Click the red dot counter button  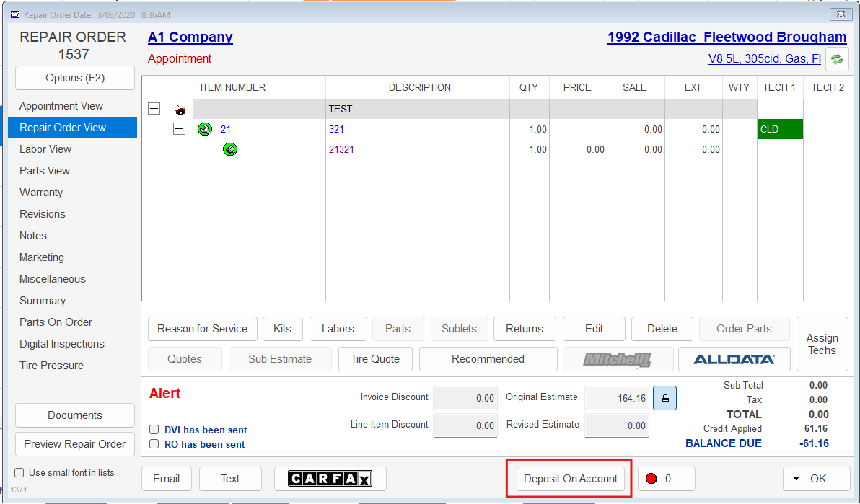(x=666, y=479)
